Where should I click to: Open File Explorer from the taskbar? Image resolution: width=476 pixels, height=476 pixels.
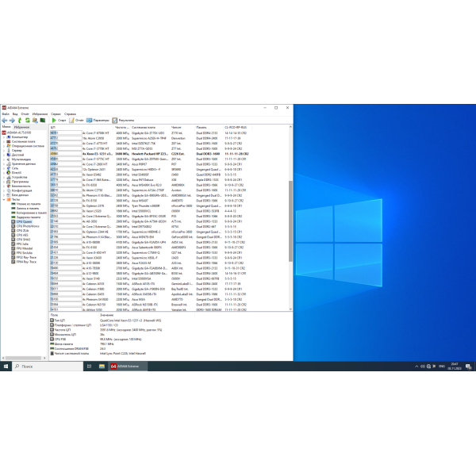click(x=102, y=367)
